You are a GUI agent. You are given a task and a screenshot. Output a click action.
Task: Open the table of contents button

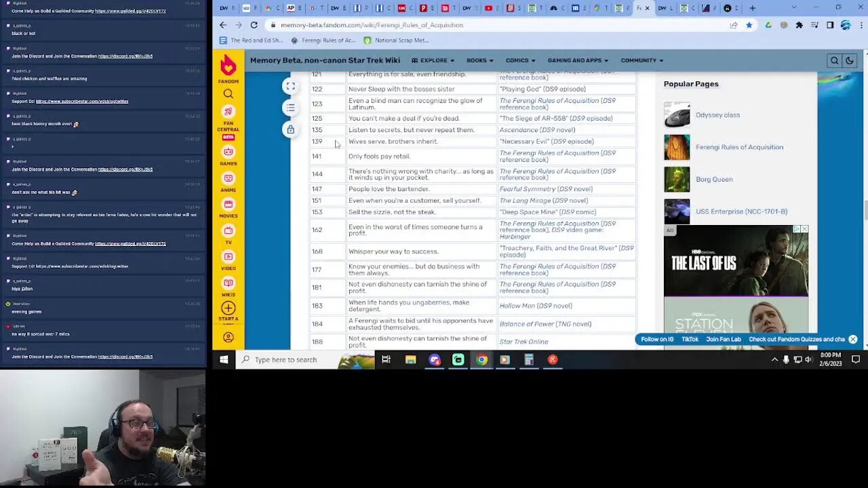tap(290, 108)
